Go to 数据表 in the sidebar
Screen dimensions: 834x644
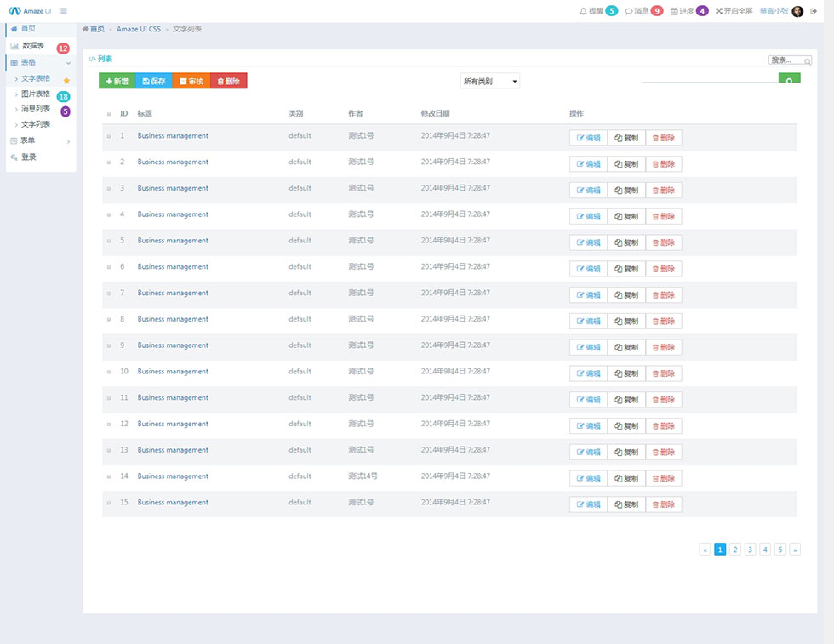[x=33, y=46]
